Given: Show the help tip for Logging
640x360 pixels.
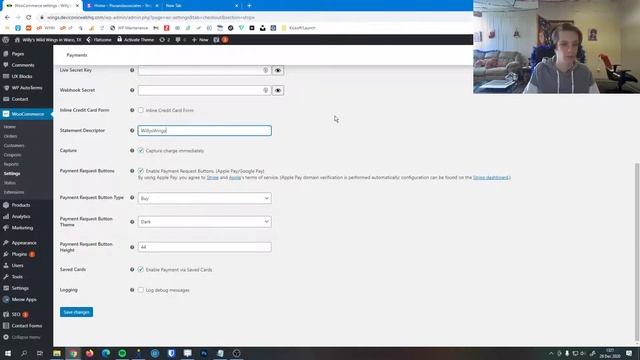Looking at the screenshot, I should pos(132,290).
